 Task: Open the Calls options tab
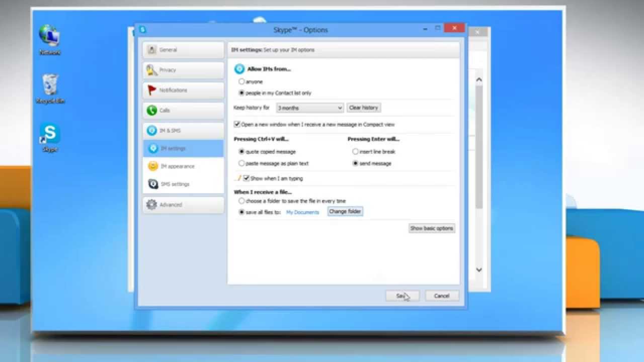pos(183,110)
